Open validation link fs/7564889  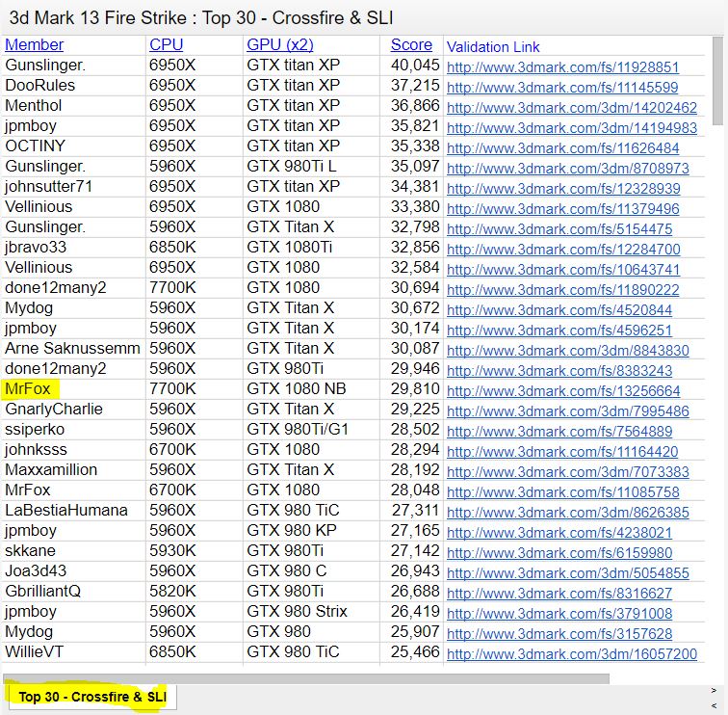[x=559, y=431]
